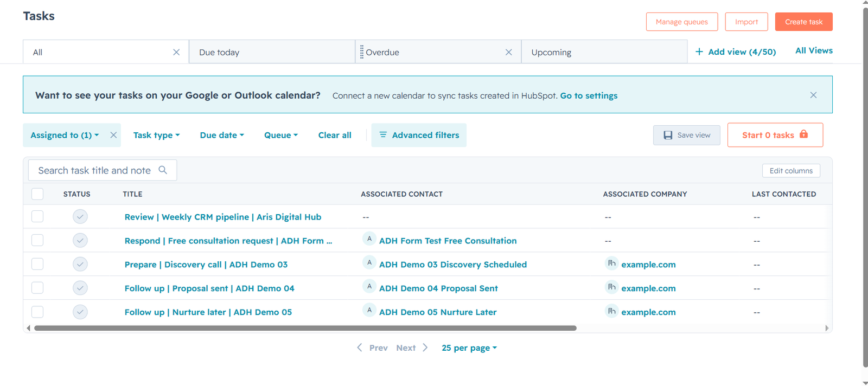
Task: Open Manage queues
Action: point(682,22)
